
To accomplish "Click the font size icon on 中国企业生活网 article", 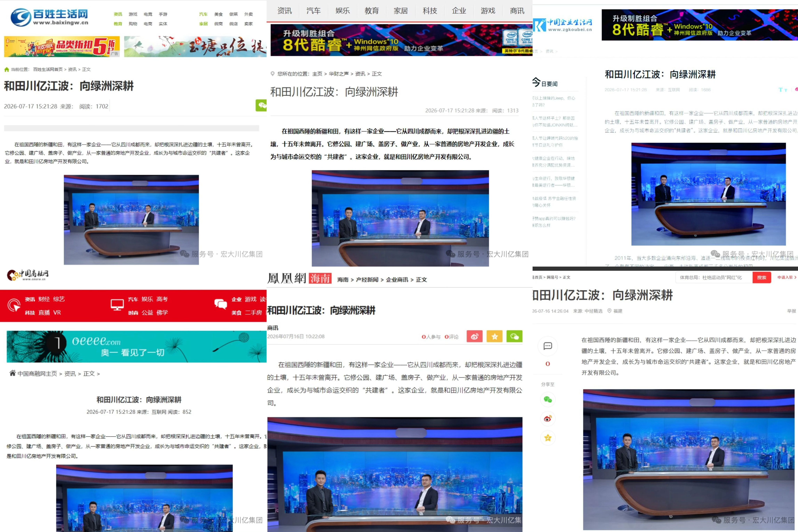I will 783,90.
